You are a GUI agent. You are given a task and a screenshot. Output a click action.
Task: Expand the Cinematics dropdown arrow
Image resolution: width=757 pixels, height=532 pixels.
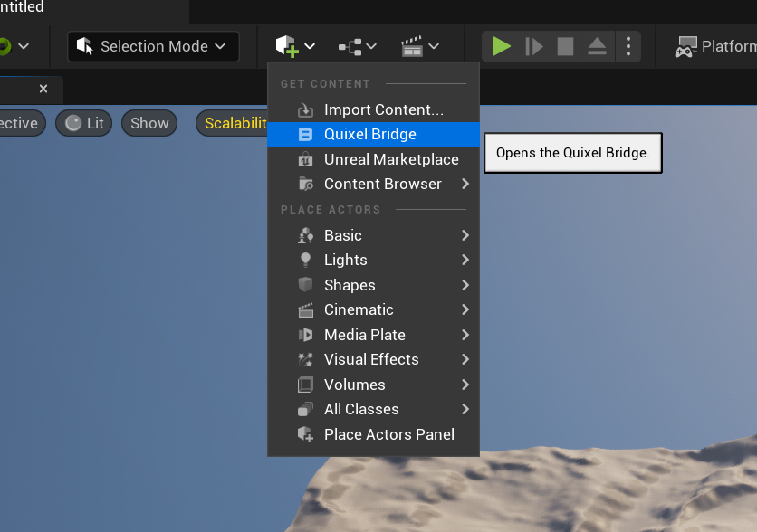pos(434,46)
